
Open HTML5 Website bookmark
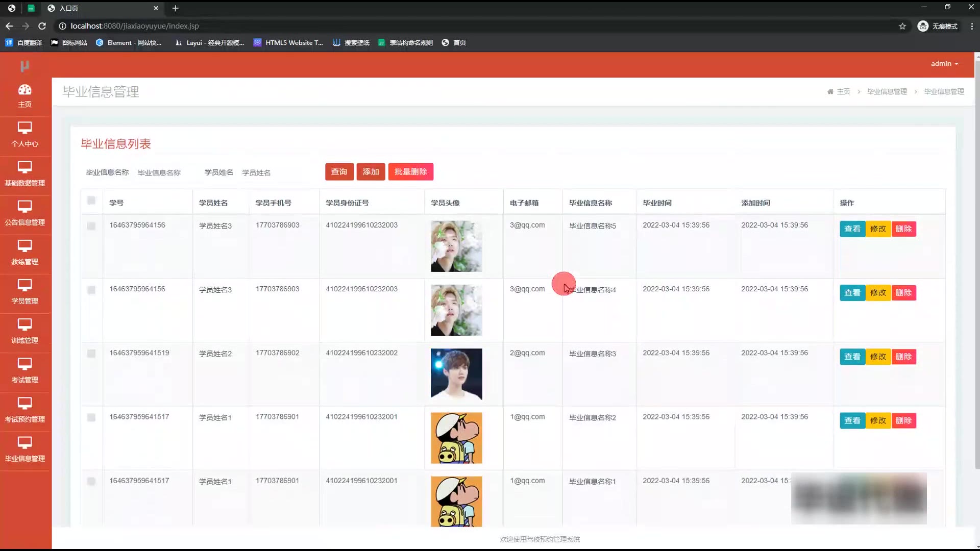coord(288,43)
